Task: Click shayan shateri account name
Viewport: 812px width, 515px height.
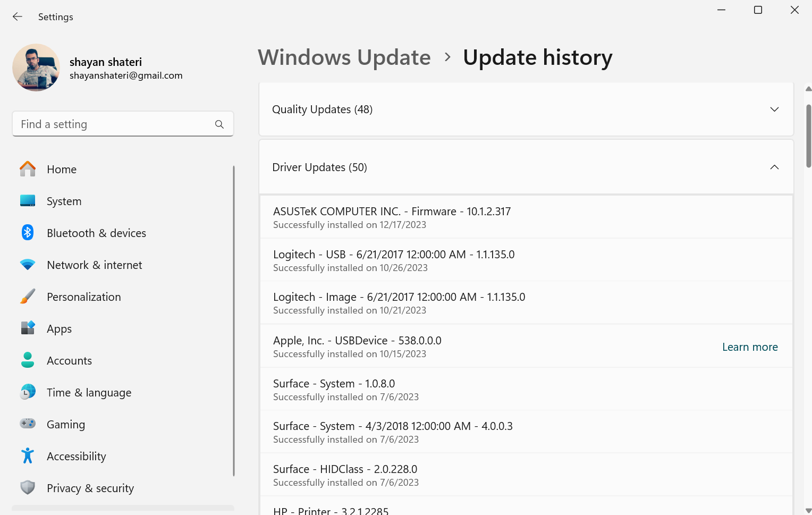Action: [x=106, y=62]
